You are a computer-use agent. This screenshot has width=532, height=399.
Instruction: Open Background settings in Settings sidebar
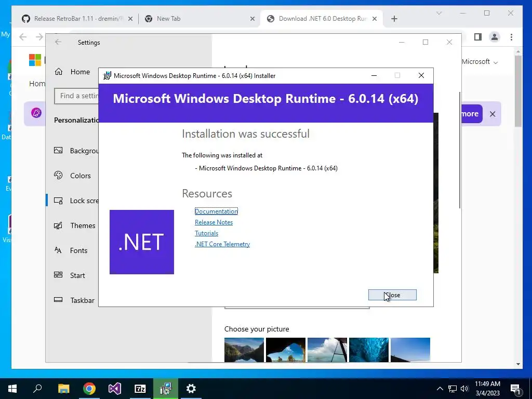[75, 151]
